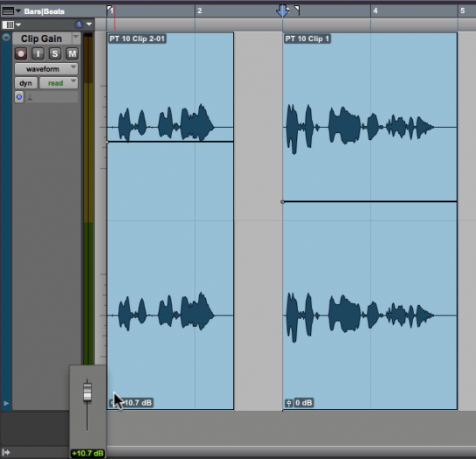
Task: Click the +10.7 dB green readout
Action: pyautogui.click(x=87, y=453)
